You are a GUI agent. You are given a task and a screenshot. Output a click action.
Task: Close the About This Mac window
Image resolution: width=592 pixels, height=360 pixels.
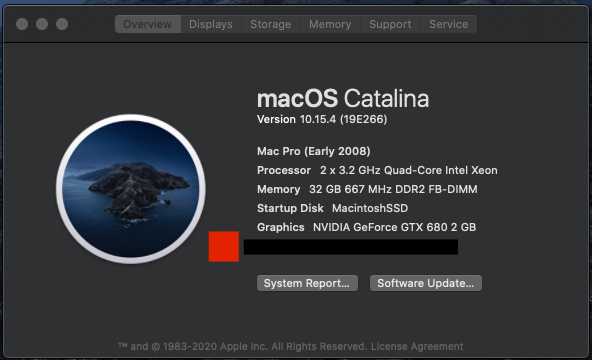[22, 24]
